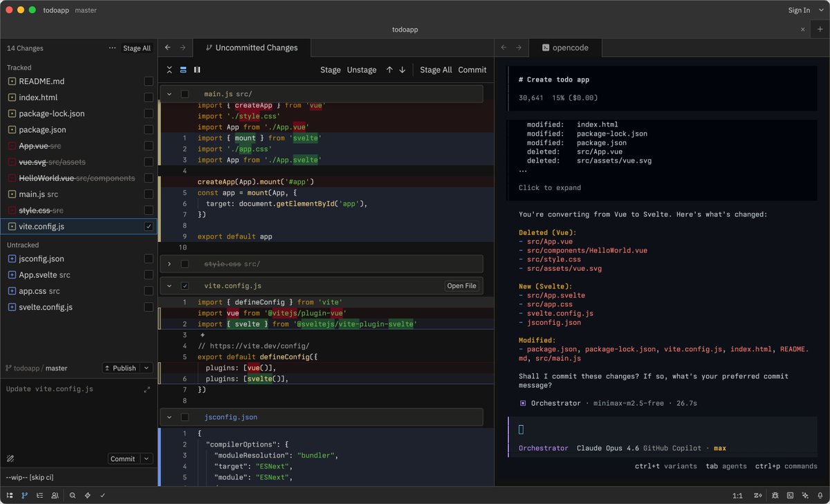Jump to previous hunk with the up arrow
This screenshot has height=504, width=830.
pos(389,70)
